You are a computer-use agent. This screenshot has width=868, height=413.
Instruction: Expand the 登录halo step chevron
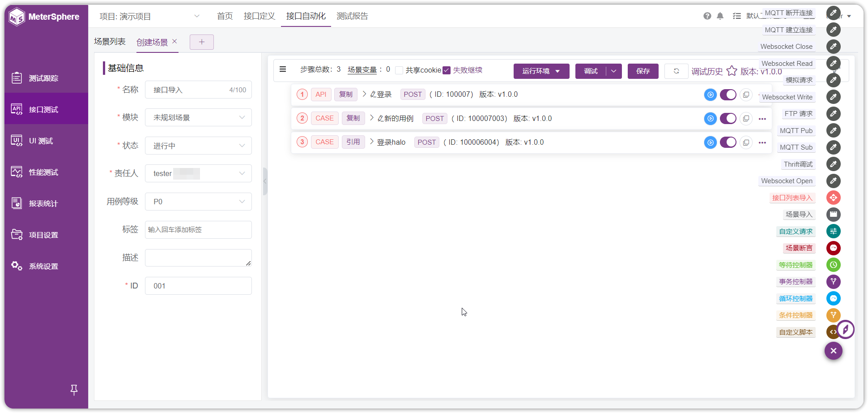pos(371,142)
